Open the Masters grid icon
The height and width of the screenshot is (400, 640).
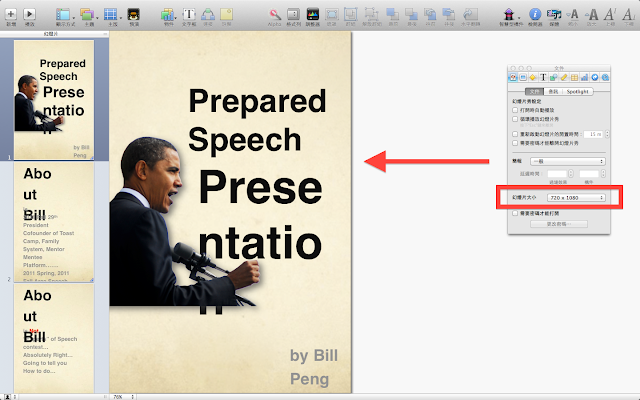click(x=110, y=14)
